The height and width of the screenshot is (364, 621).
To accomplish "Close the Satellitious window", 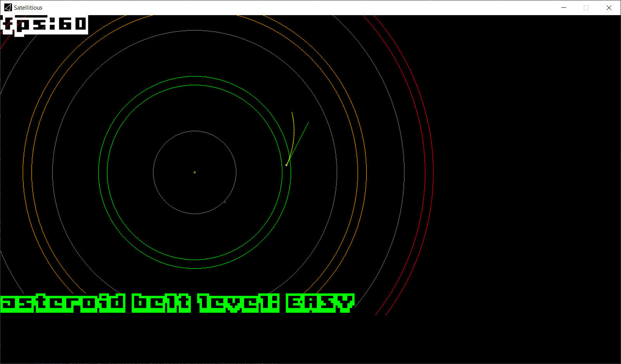I will click(609, 7).
